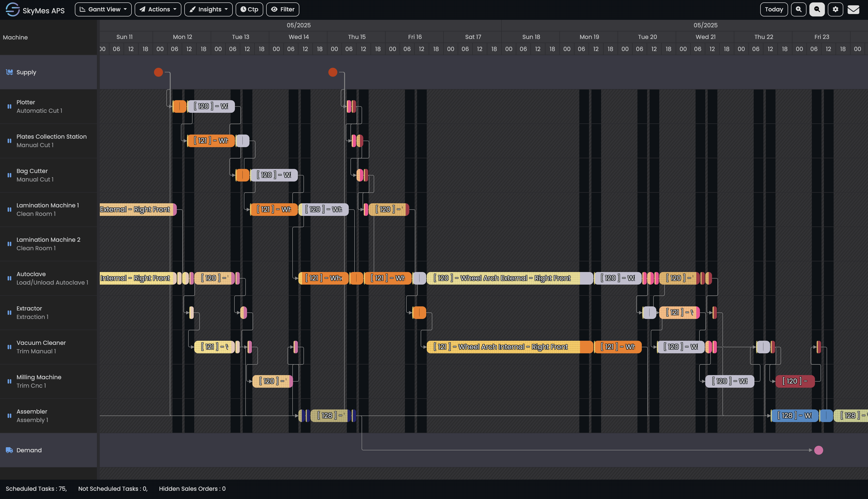Click the zoom in magnifier button
Image resolution: width=868 pixels, height=499 pixels.
[x=798, y=9]
